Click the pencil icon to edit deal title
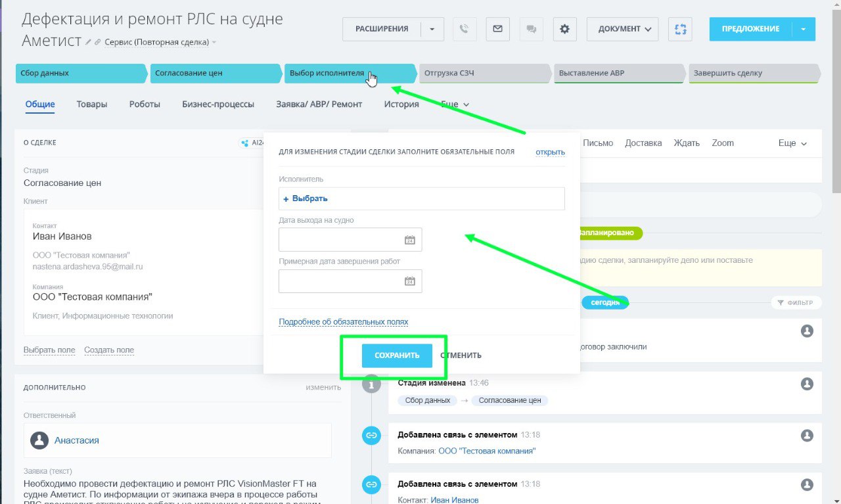The height and width of the screenshot is (504, 841). click(x=88, y=42)
